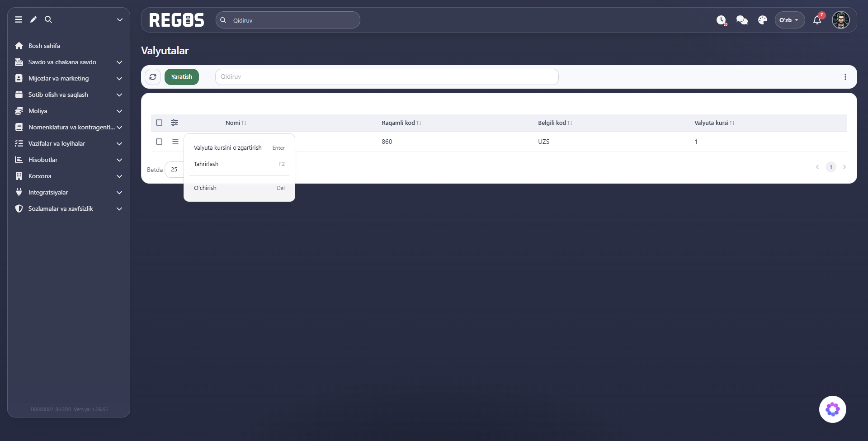Open the floating assistant flower button
This screenshot has width=868, height=441.
tap(833, 409)
